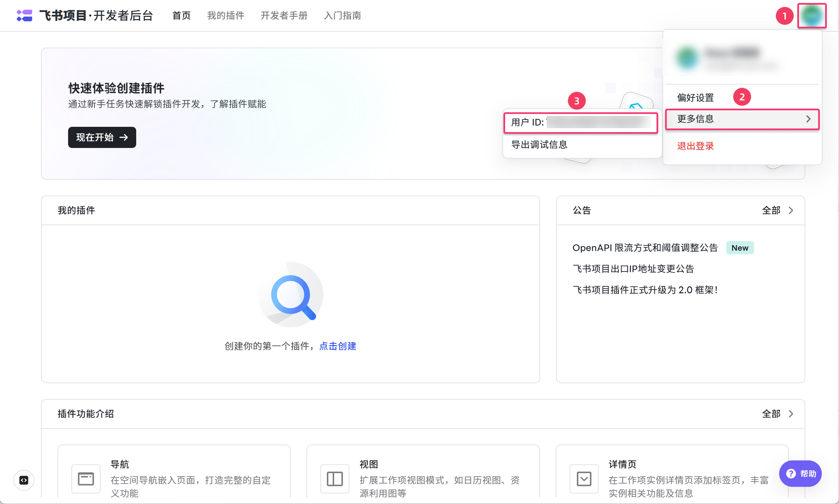
Task: Show all plugin features via 全部
Action: [x=777, y=414]
